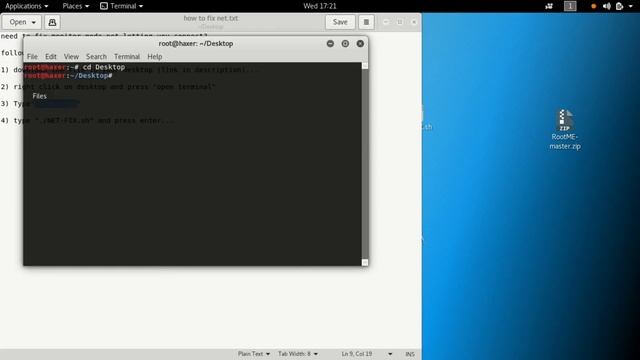Open View menu in terminal window

coord(71,56)
